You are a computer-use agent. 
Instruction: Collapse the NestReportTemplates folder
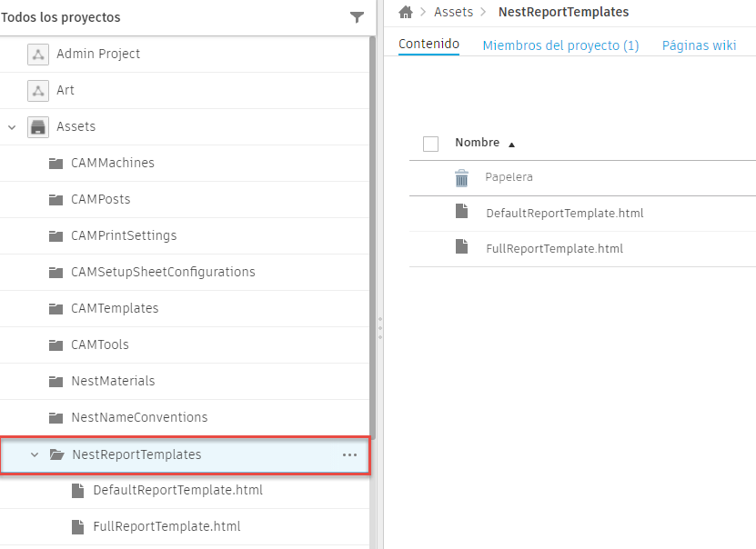[x=35, y=454]
